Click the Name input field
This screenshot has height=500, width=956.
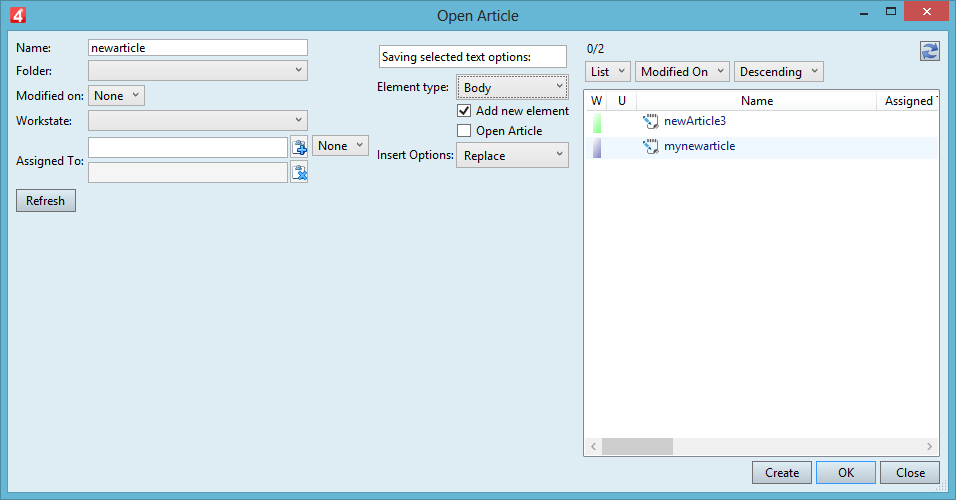(198, 48)
